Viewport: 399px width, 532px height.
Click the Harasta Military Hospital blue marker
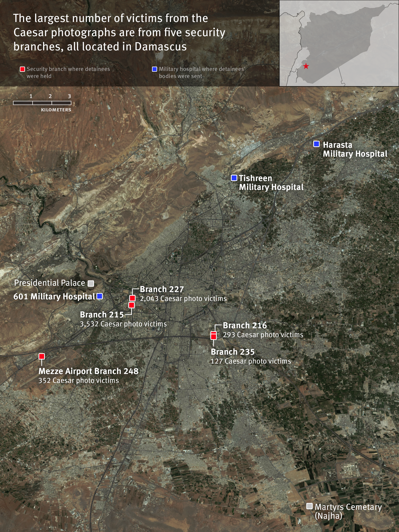click(316, 144)
